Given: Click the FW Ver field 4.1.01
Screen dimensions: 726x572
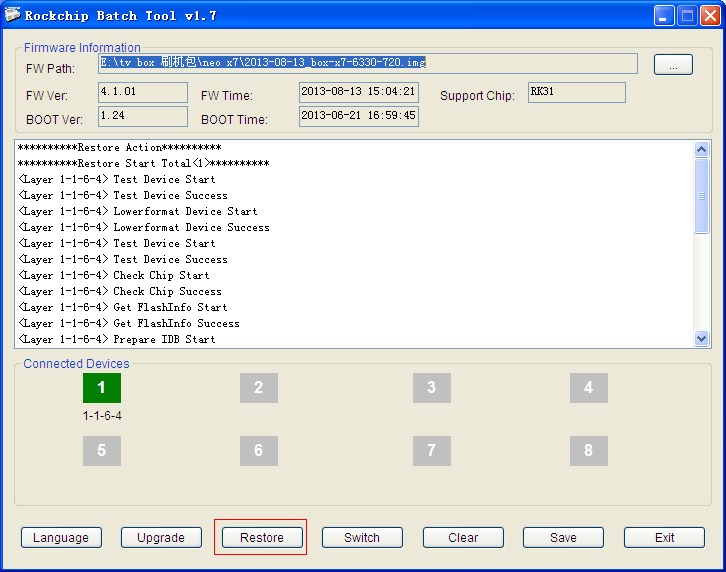Looking at the screenshot, I should [x=143, y=92].
